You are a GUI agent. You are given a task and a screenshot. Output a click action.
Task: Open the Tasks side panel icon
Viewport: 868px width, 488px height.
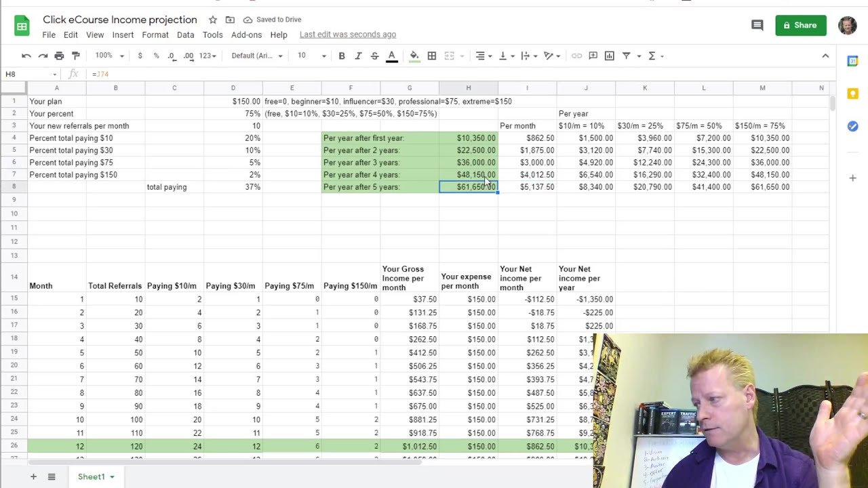(x=852, y=126)
